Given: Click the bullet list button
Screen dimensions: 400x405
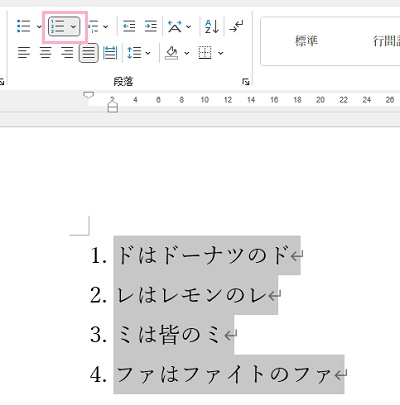Looking at the screenshot, I should coord(24,26).
